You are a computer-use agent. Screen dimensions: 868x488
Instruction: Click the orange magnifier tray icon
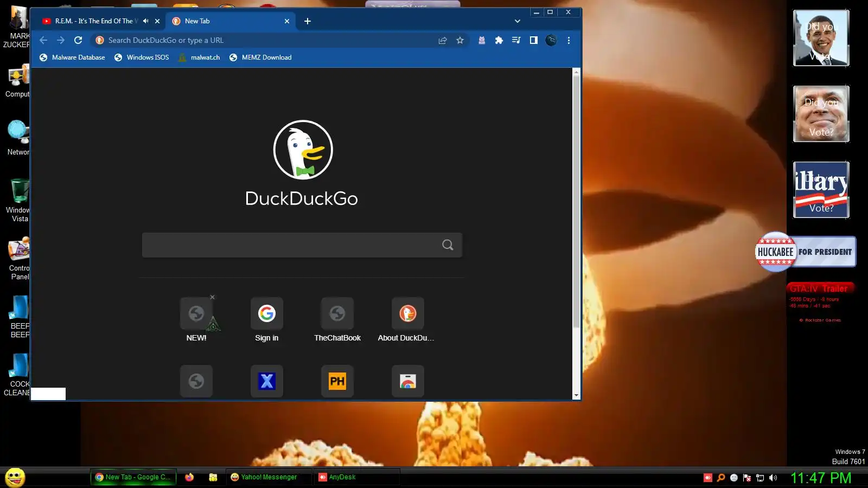721,478
